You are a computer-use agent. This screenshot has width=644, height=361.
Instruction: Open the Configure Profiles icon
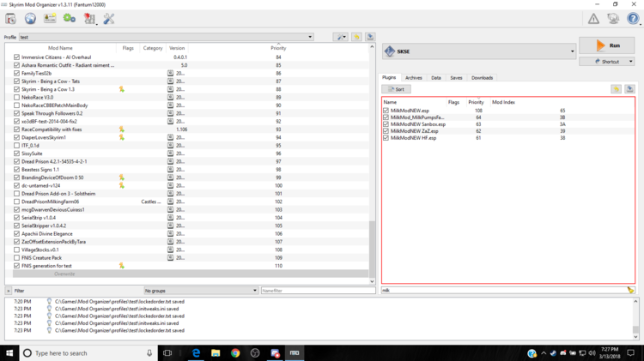(x=50, y=19)
